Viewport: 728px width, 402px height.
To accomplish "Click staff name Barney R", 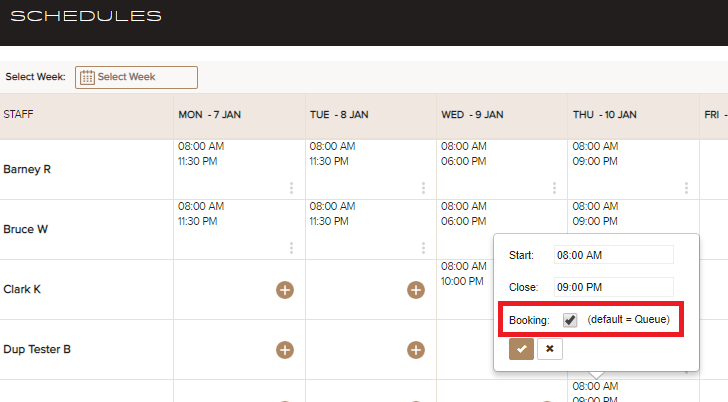I will pyautogui.click(x=27, y=169).
